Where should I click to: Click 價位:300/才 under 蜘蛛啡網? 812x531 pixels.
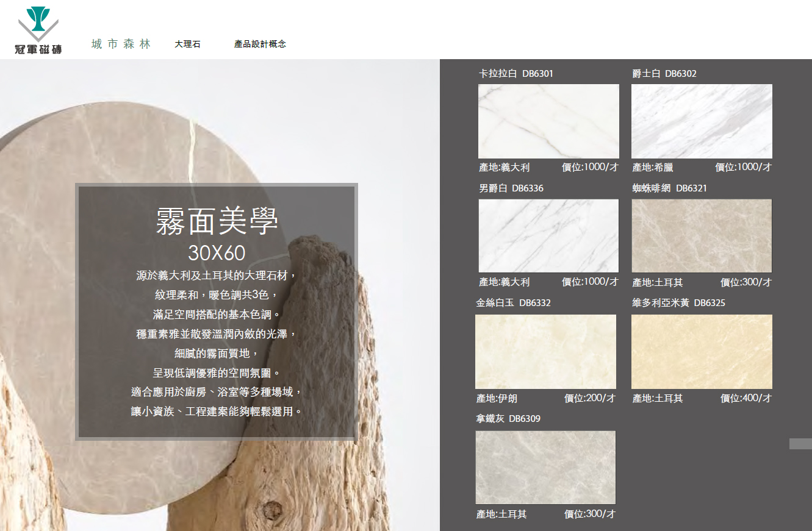click(x=746, y=283)
